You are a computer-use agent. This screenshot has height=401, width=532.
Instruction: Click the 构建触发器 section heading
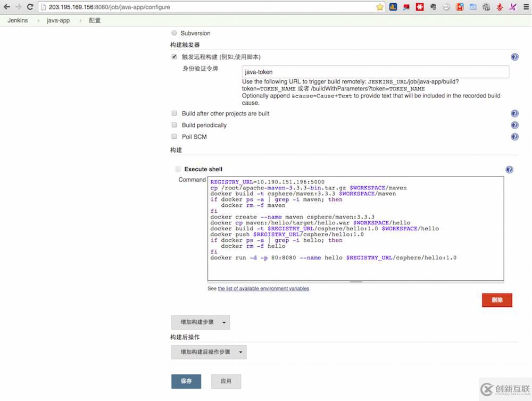[185, 45]
